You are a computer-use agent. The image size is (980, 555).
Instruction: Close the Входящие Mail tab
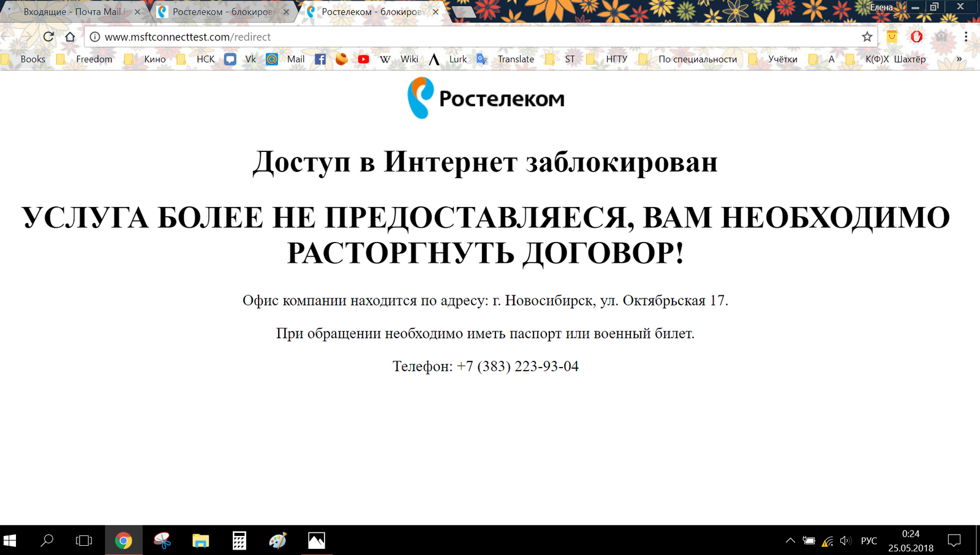coord(137,12)
